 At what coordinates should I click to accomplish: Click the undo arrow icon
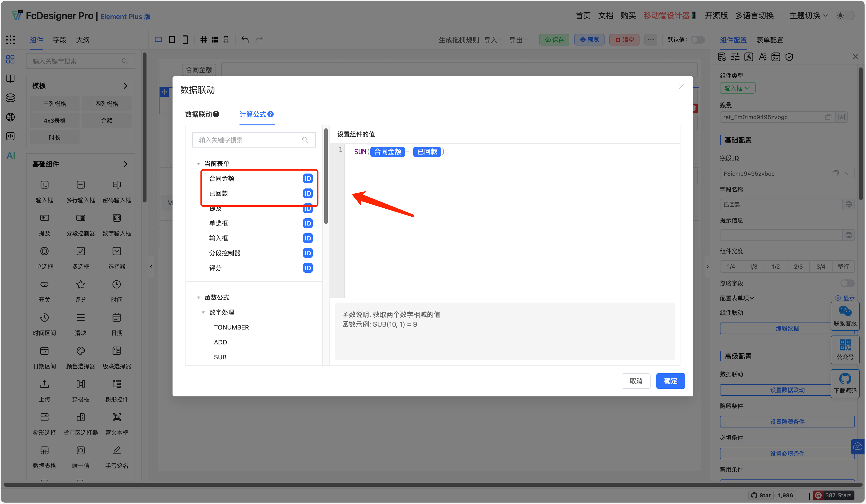pyautogui.click(x=245, y=39)
